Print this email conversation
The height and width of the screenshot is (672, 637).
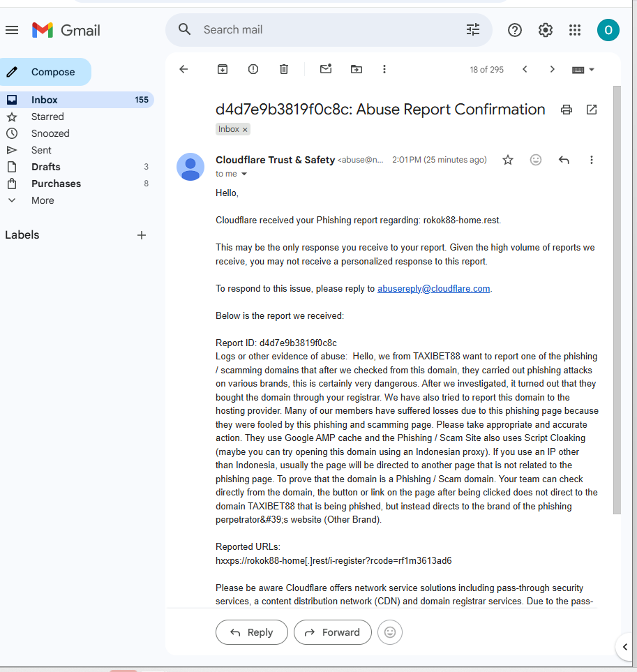(x=567, y=110)
